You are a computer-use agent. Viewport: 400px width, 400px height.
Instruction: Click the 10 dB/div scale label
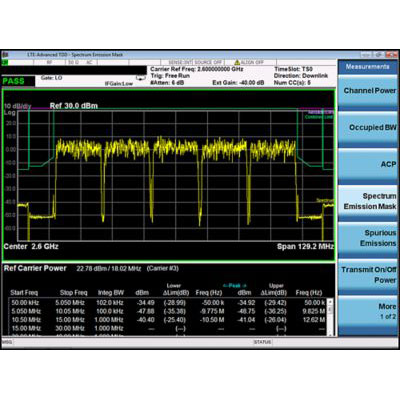[x=17, y=106]
